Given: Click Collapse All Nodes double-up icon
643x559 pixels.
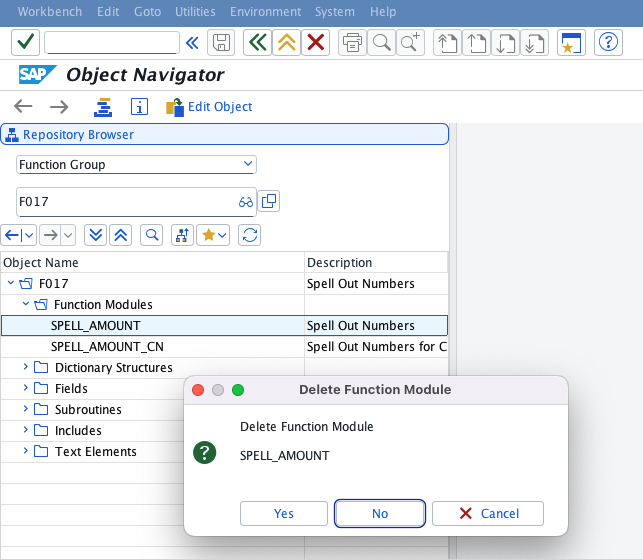Looking at the screenshot, I should pos(121,235).
